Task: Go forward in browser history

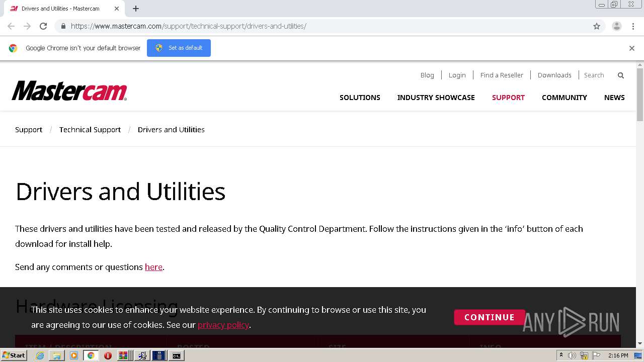Action: coord(27,26)
